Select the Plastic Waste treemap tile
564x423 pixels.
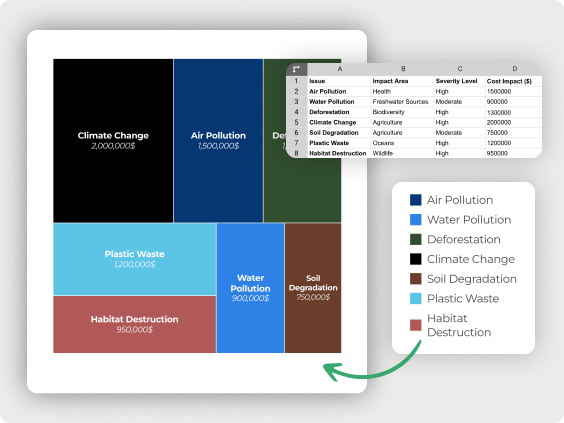click(x=135, y=259)
